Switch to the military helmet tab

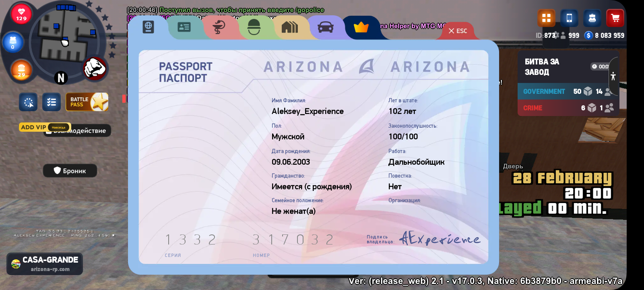click(254, 27)
